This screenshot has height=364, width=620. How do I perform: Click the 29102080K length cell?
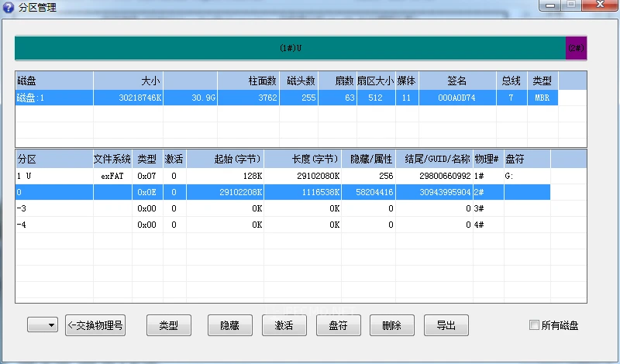tap(302, 176)
